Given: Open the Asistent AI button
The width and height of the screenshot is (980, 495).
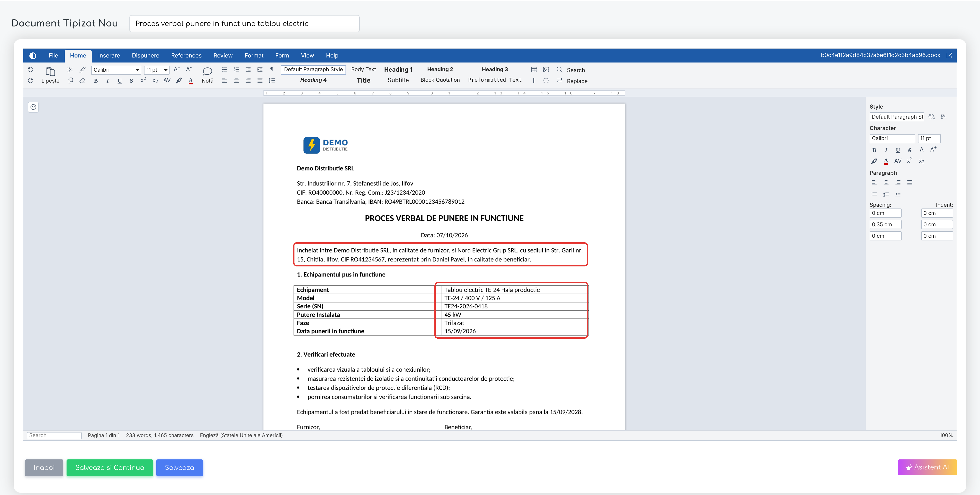Looking at the screenshot, I should [927, 467].
